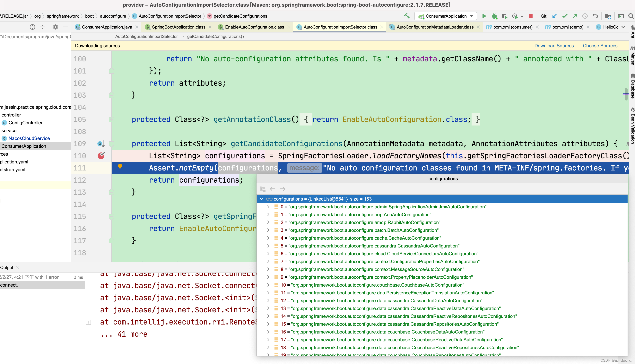This screenshot has width=635, height=364.
Task: Close the Output tab
Action: pos(18,268)
